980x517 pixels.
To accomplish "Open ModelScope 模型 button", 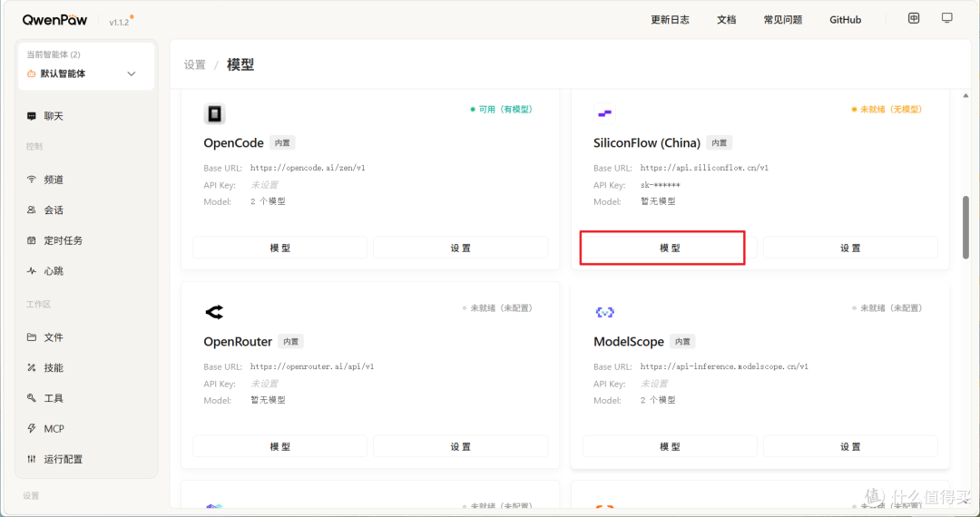I will tap(670, 446).
